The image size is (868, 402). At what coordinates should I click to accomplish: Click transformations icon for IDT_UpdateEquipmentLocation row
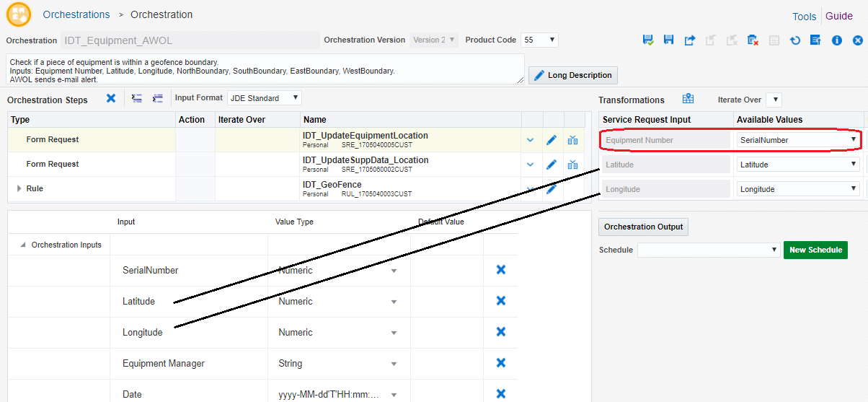573,140
